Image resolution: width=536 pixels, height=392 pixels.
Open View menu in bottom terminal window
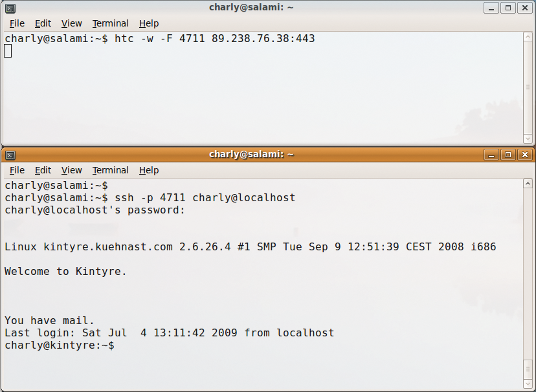71,170
